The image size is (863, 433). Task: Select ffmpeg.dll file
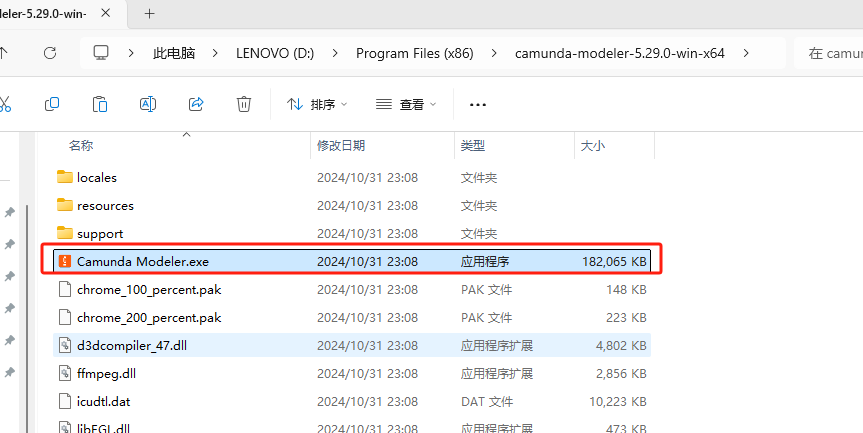[352, 374]
